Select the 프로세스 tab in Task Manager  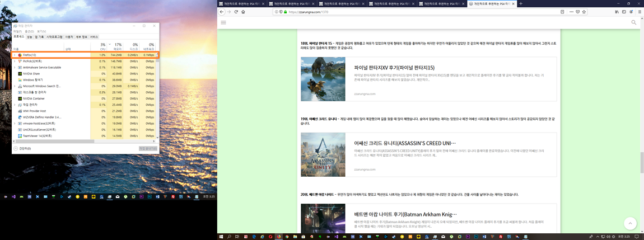click(19, 37)
